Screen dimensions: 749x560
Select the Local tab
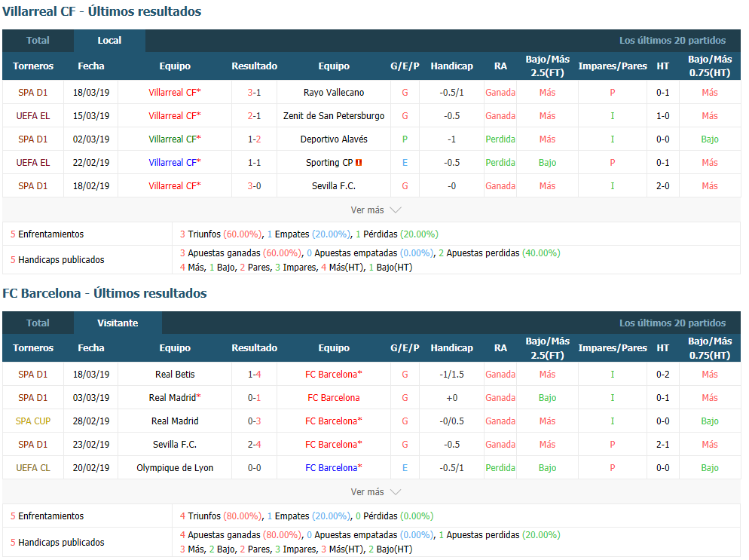coord(109,41)
